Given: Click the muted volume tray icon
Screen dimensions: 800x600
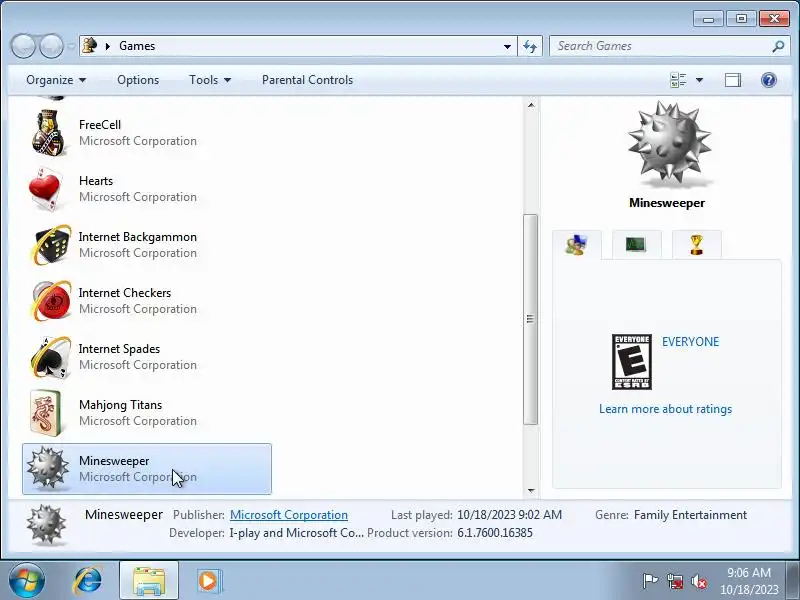Looking at the screenshot, I should pyautogui.click(x=698, y=581).
